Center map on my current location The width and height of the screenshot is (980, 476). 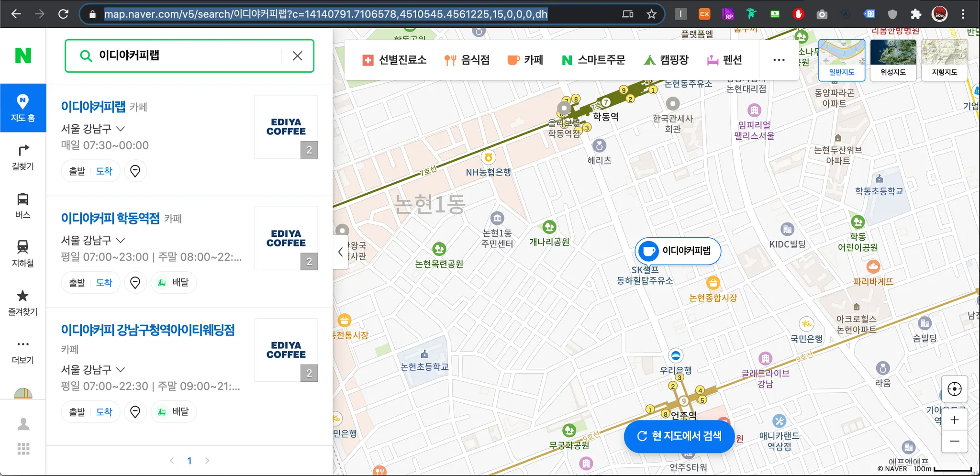955,389
